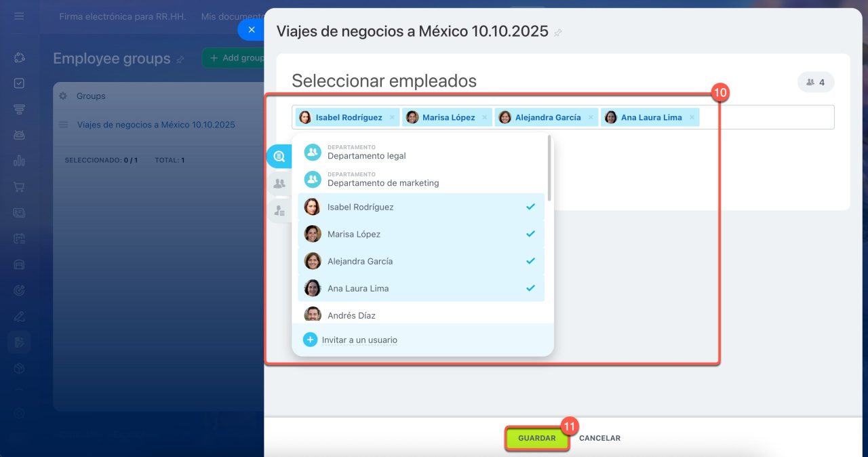
Task: Deselect Isabel Rodríguez in the dropdown list
Action: pyautogui.click(x=420, y=207)
